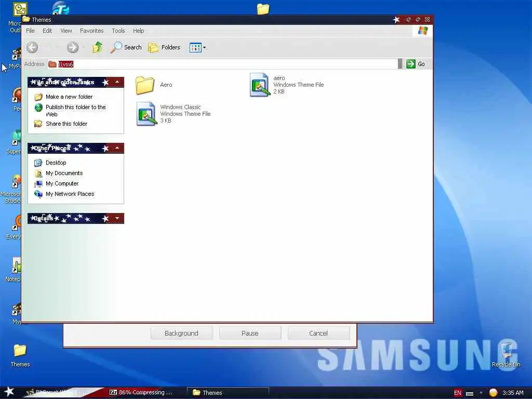Go to My Network Places
The height and width of the screenshot is (399, 532).
(x=70, y=194)
